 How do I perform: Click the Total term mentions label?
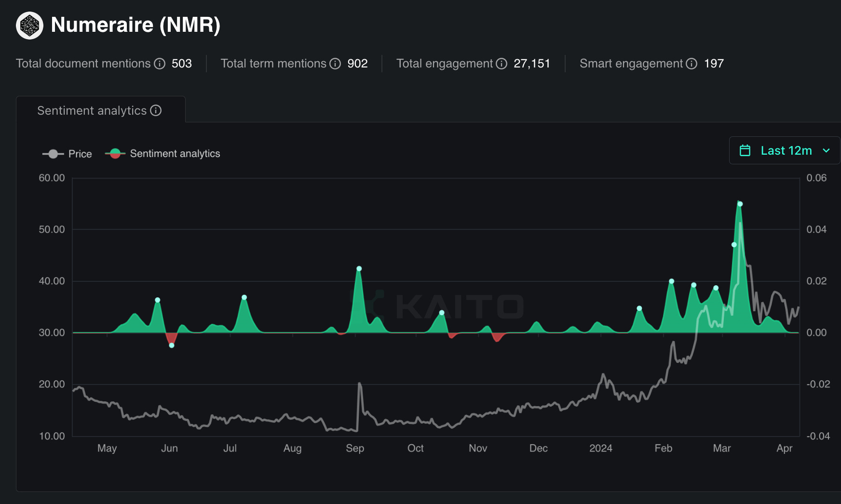coord(273,64)
